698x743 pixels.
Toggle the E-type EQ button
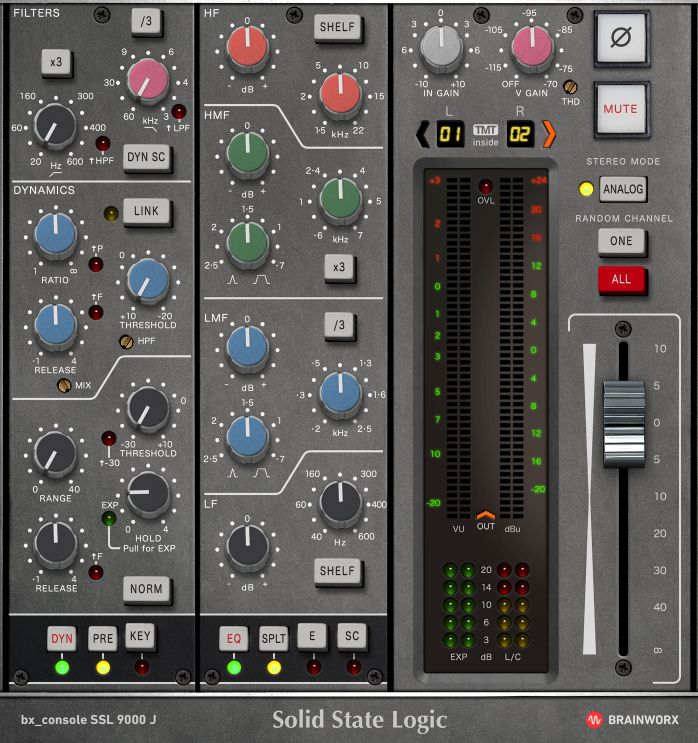click(x=312, y=636)
